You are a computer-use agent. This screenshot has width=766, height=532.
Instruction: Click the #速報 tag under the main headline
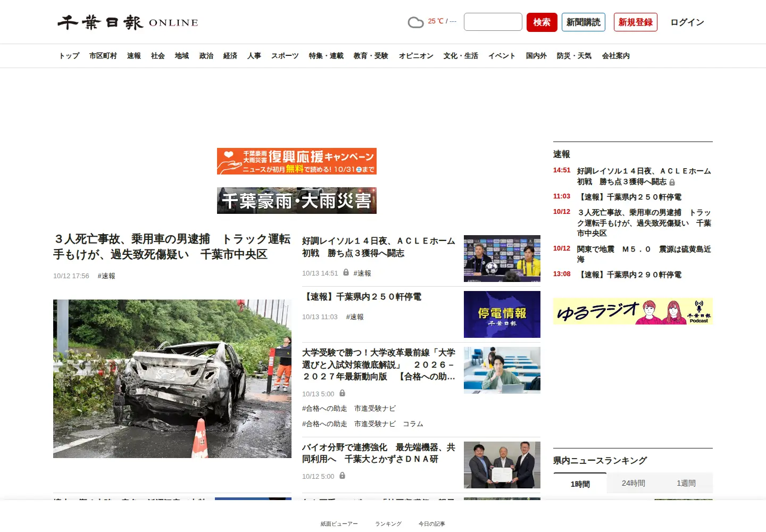(106, 276)
